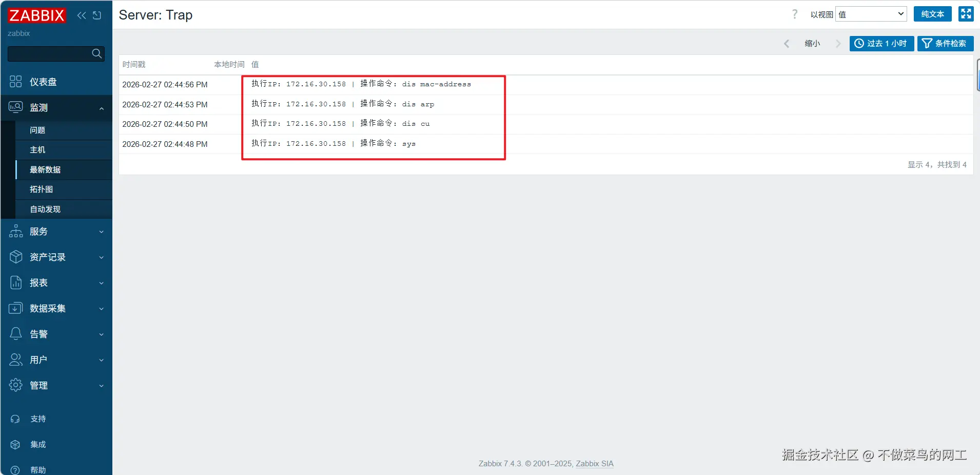Expand the 服务 menu section
The image size is (980, 475).
pos(102,232)
